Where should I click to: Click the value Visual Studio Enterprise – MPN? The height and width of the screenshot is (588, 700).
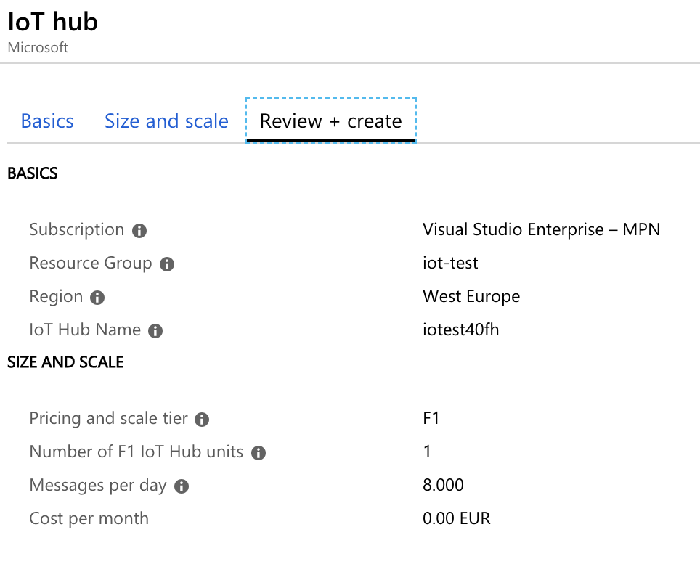(542, 229)
